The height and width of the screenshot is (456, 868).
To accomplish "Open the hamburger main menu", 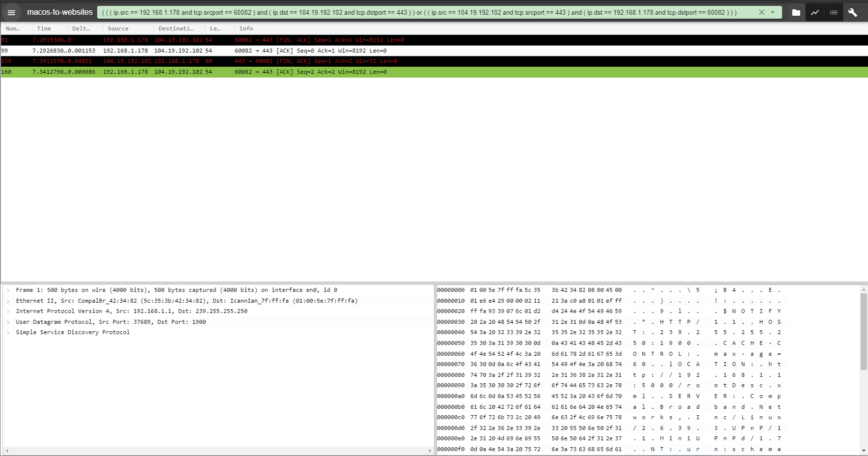I will pyautogui.click(x=11, y=12).
